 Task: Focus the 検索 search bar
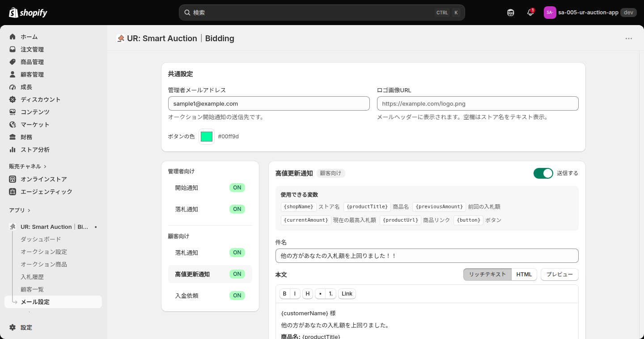[x=322, y=13]
